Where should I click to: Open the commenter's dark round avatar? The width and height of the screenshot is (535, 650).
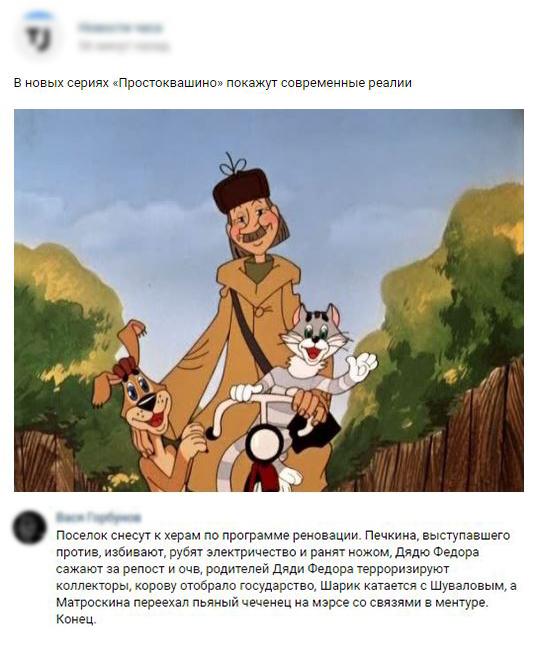29,528
